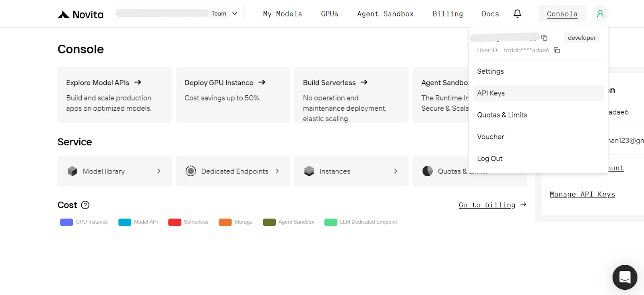Open Model library chevron
Image resolution: width=644 pixels, height=295 pixels.
(x=159, y=171)
